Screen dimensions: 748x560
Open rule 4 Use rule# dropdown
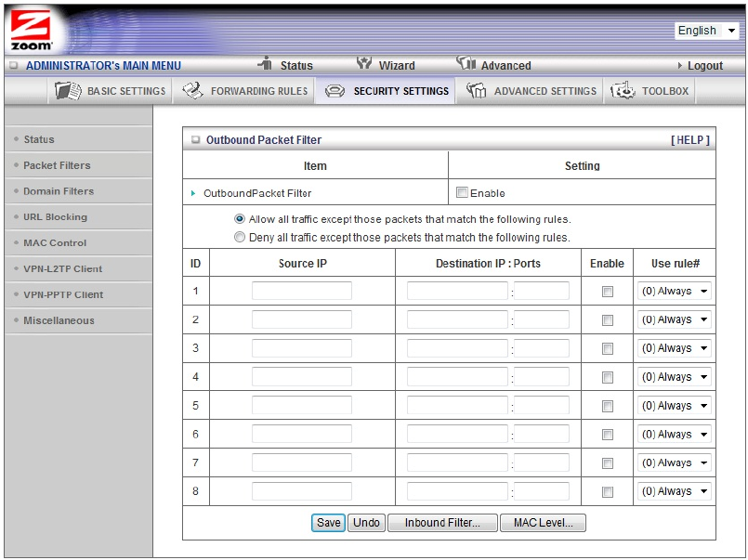674,376
